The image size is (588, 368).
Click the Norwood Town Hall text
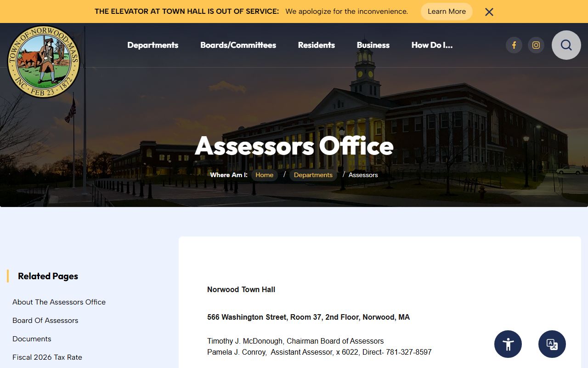coord(241,289)
